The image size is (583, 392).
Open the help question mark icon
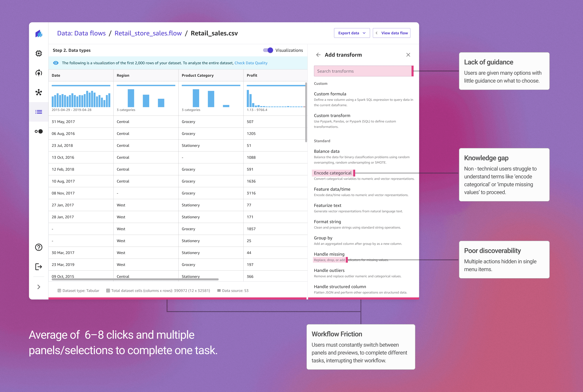pyautogui.click(x=38, y=247)
